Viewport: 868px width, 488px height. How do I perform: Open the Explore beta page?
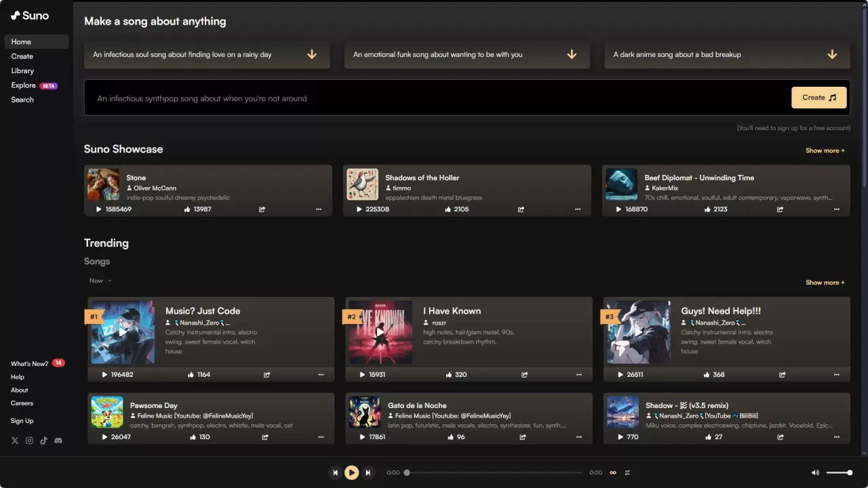(x=24, y=85)
